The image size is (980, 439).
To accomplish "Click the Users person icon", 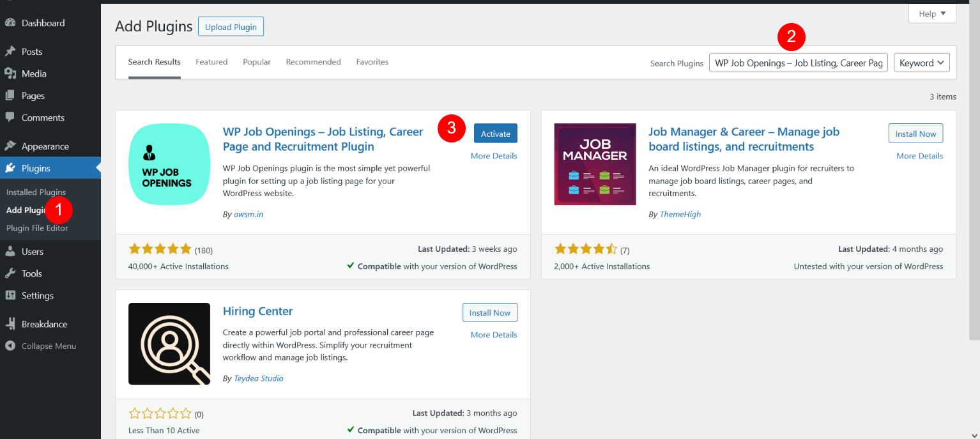I will click(x=10, y=252).
